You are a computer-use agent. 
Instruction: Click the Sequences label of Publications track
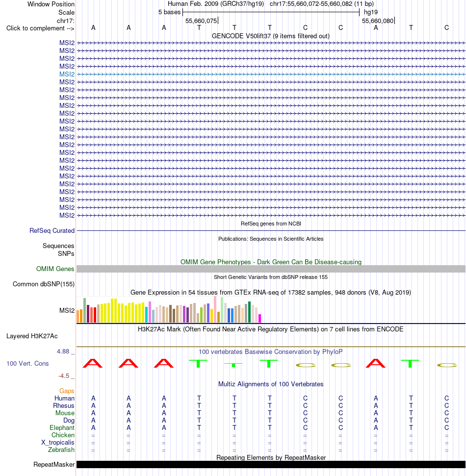(58, 246)
